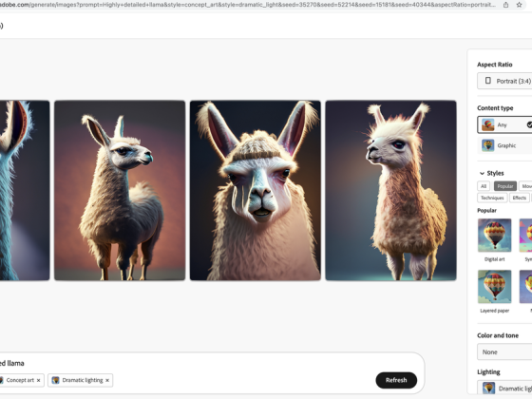Click the Dramatic lighting tag label
Viewport: 532px width, 399px height.
point(83,380)
